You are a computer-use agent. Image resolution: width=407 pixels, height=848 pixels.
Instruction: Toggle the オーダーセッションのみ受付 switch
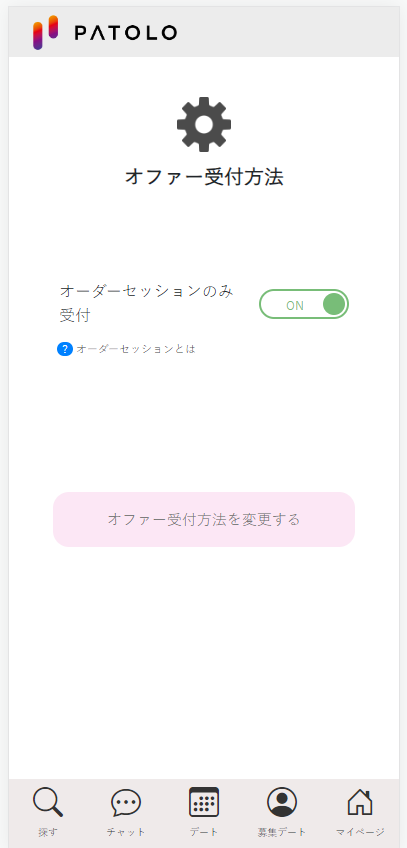(x=304, y=304)
